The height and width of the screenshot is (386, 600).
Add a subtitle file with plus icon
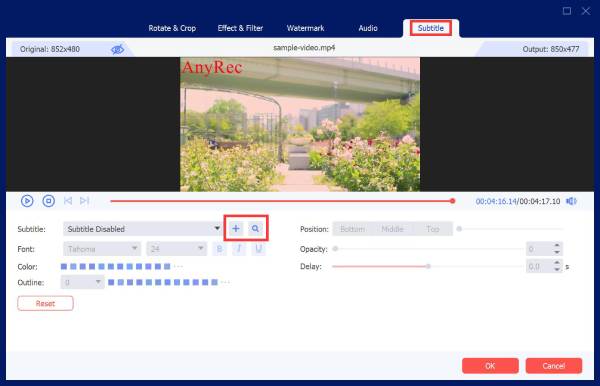(236, 229)
